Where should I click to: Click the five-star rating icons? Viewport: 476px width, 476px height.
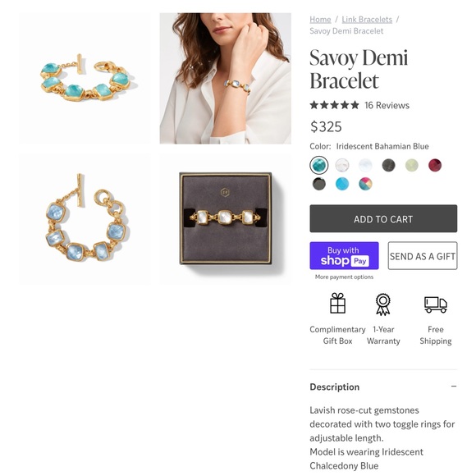click(x=334, y=105)
